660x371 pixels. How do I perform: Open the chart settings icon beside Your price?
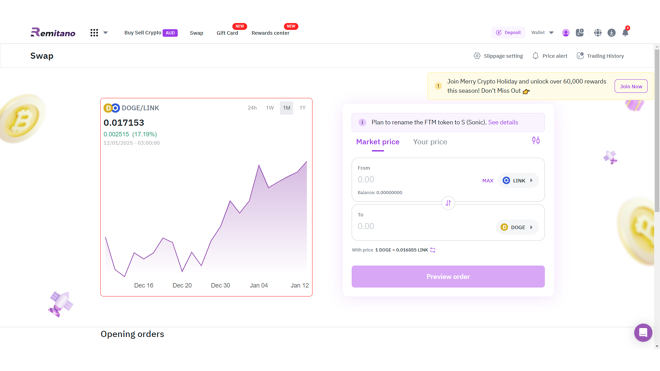(536, 140)
